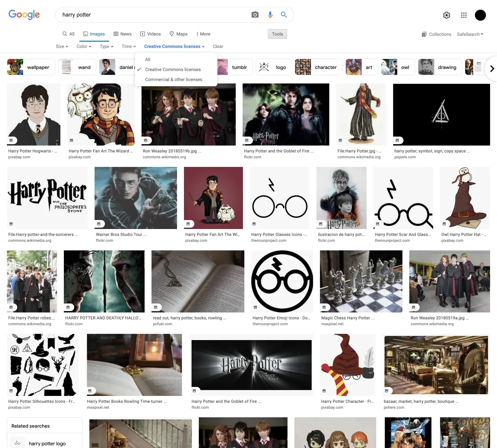
Task: Click the blue search magnifier button
Action: coord(284,14)
